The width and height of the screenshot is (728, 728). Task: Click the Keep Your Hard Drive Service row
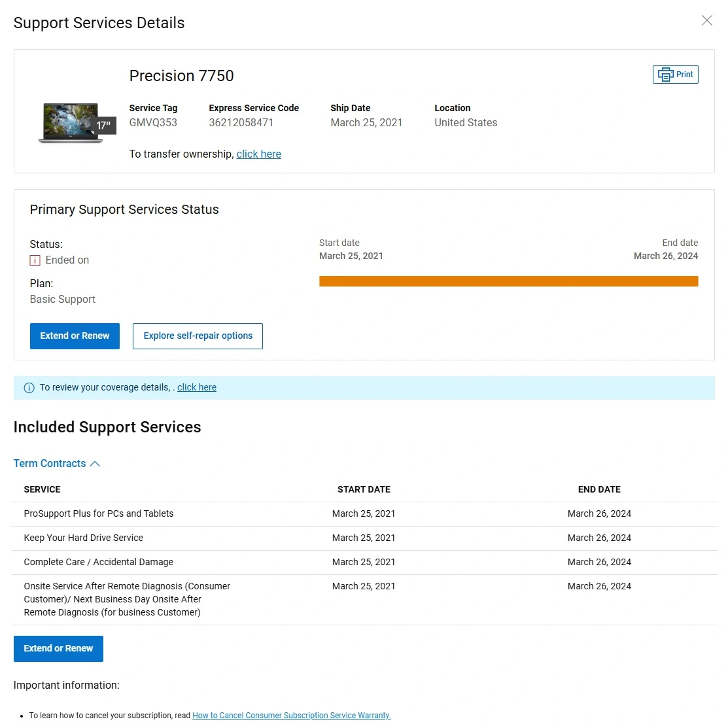(364, 538)
